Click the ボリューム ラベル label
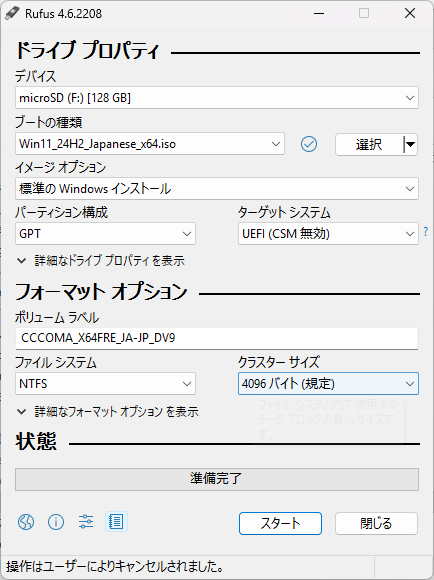This screenshot has width=434, height=580. [x=57, y=317]
